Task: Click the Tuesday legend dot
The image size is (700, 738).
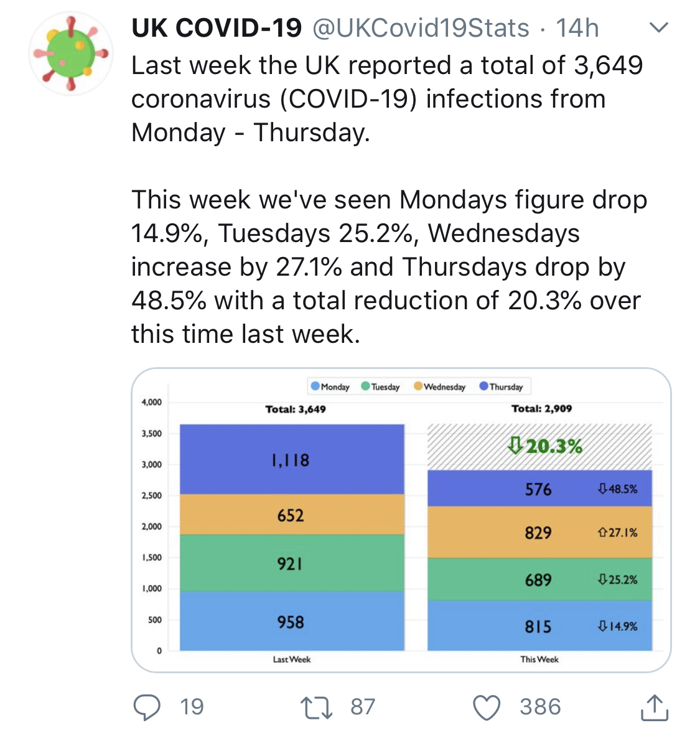Action: (366, 386)
